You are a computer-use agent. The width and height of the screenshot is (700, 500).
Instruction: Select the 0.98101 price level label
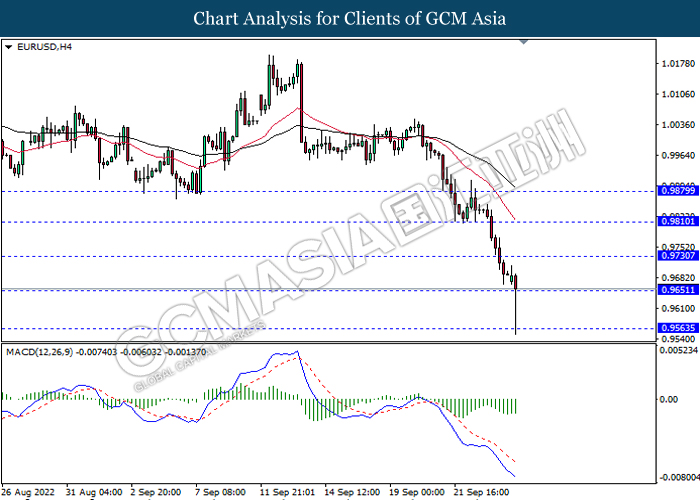pyautogui.click(x=678, y=221)
